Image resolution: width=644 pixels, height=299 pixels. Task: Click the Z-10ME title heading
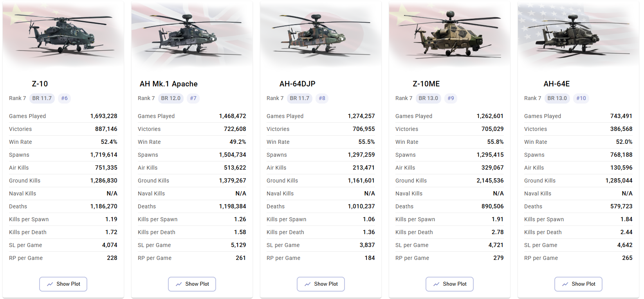(x=426, y=84)
